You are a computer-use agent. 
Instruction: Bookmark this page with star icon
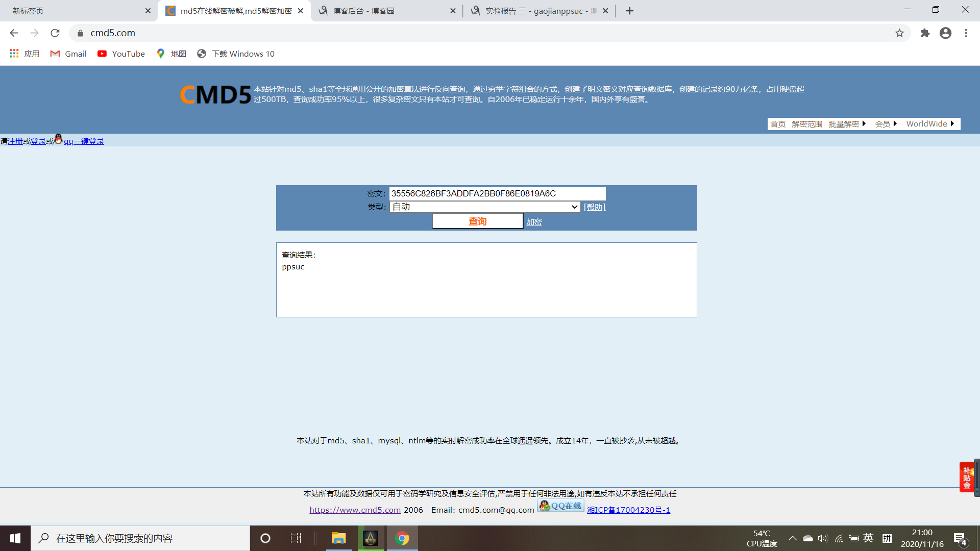[899, 33]
